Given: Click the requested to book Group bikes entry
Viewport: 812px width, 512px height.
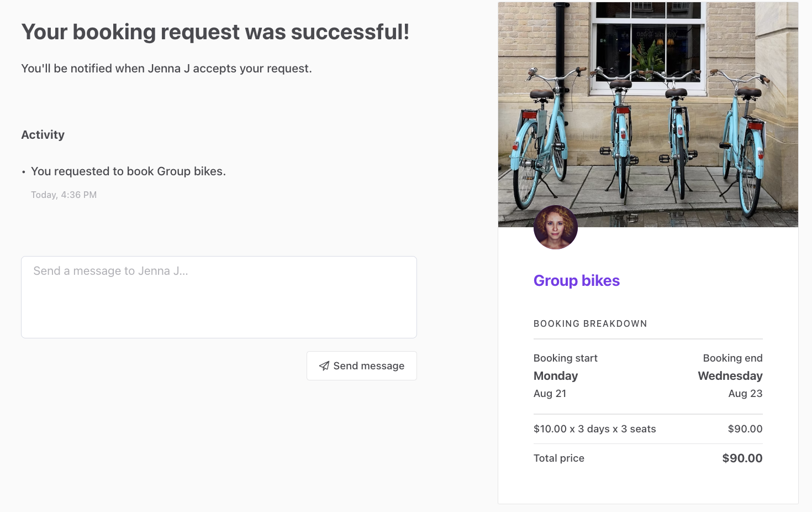Looking at the screenshot, I should tap(128, 171).
